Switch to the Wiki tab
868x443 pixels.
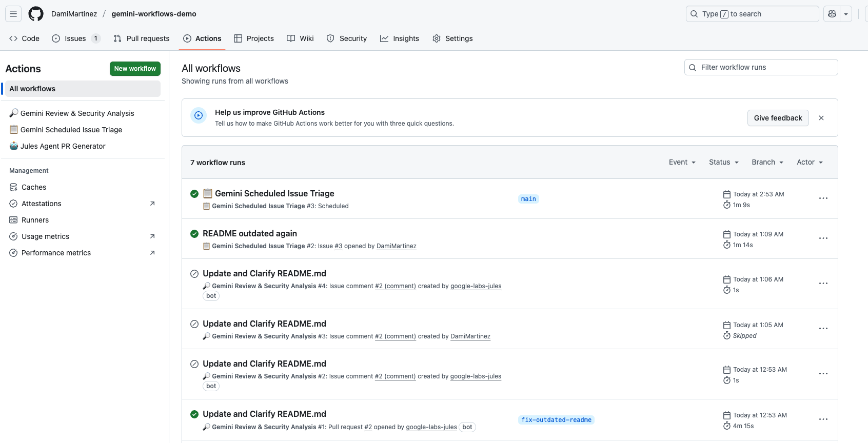(x=300, y=38)
